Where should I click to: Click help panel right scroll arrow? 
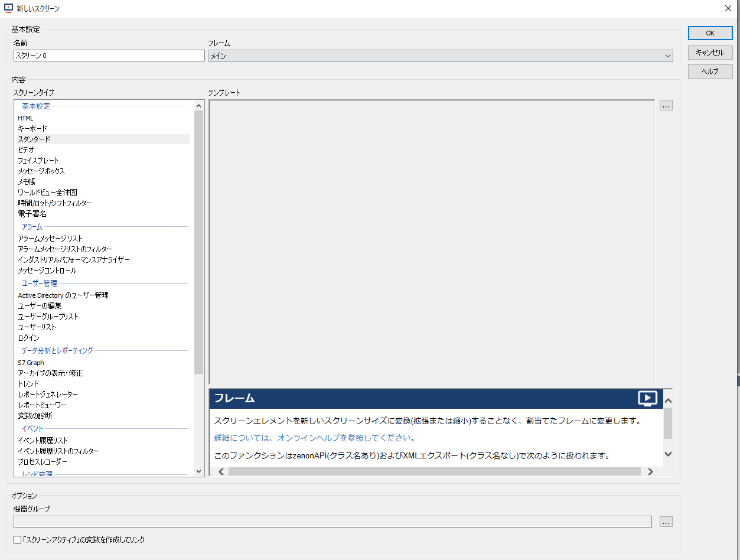(650, 471)
